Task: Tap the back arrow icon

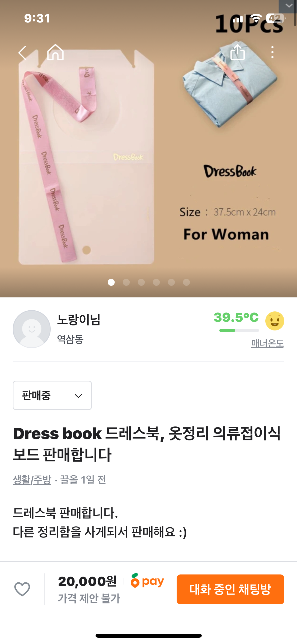Action: (23, 53)
